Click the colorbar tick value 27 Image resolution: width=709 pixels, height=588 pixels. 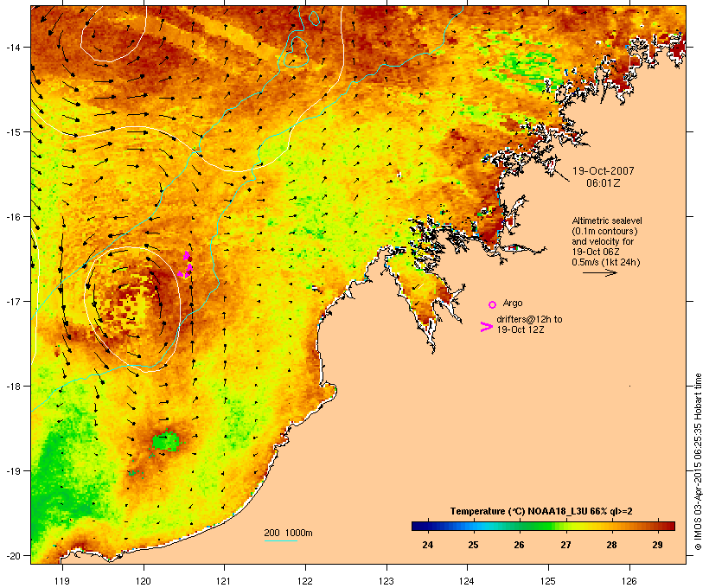point(565,545)
